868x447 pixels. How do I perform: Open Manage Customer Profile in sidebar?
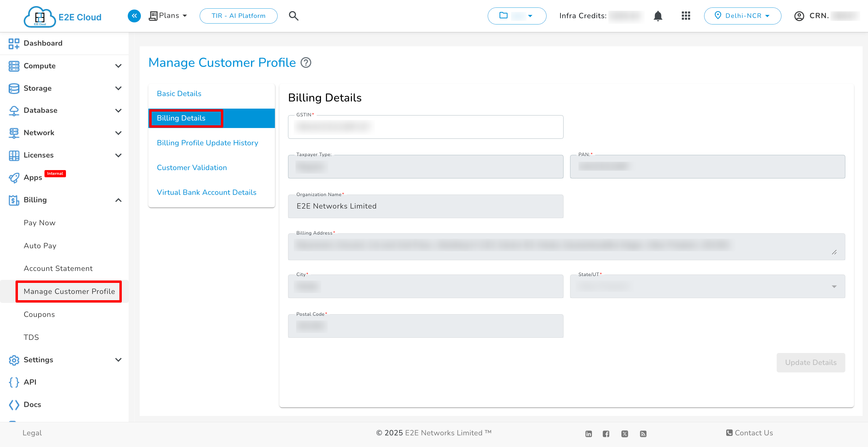(69, 291)
